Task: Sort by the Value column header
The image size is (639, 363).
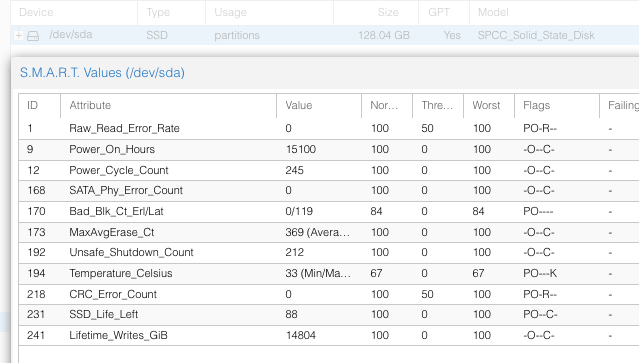Action: pos(319,106)
